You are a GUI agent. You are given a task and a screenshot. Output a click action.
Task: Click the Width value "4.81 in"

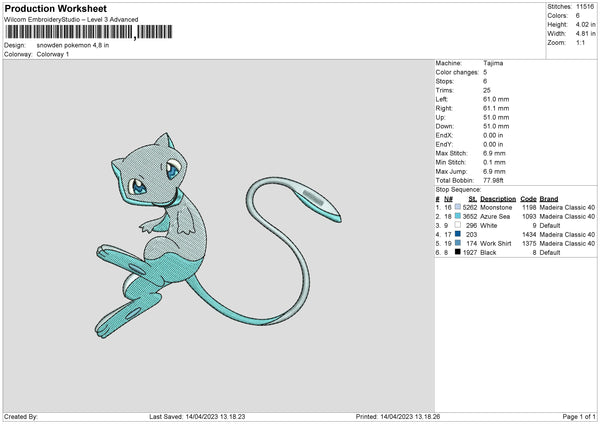(585, 34)
